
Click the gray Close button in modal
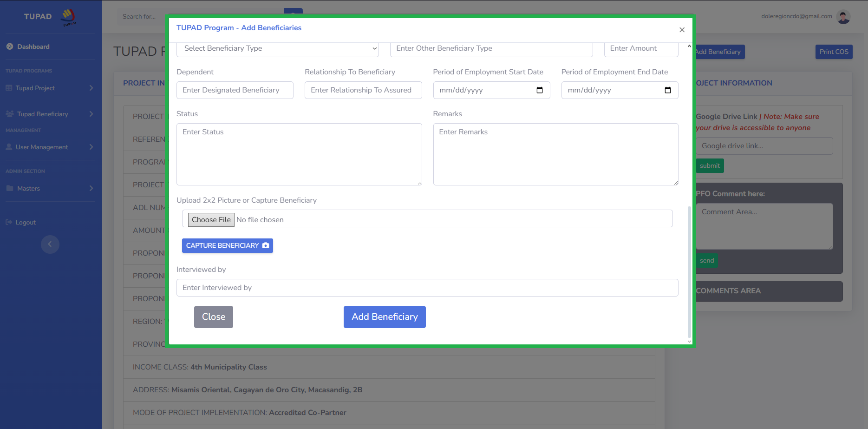coord(214,317)
